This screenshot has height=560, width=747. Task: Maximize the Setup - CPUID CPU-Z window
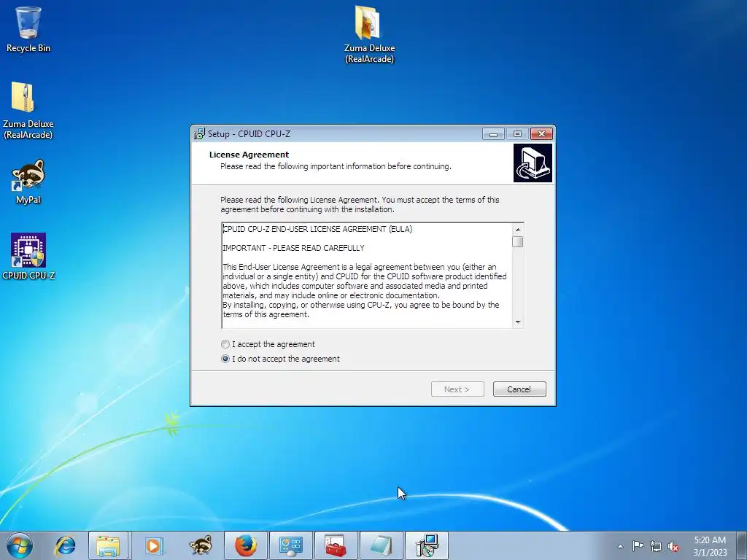pos(517,134)
